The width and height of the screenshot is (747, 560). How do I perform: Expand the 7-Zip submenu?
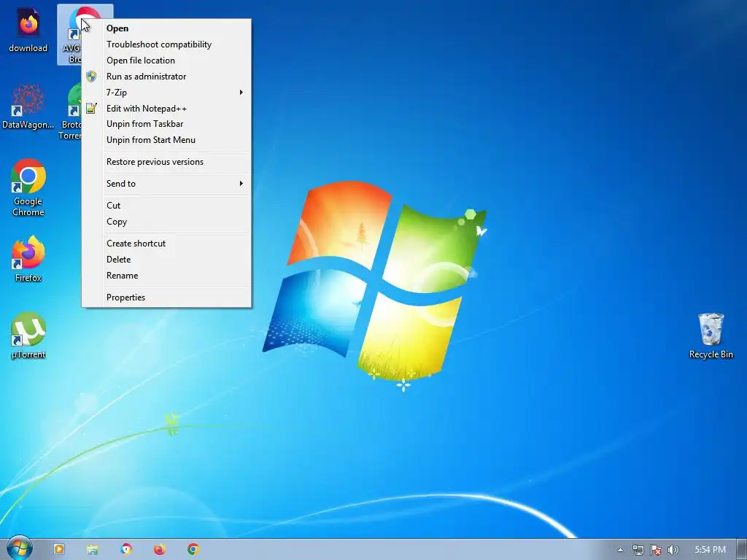pos(166,93)
